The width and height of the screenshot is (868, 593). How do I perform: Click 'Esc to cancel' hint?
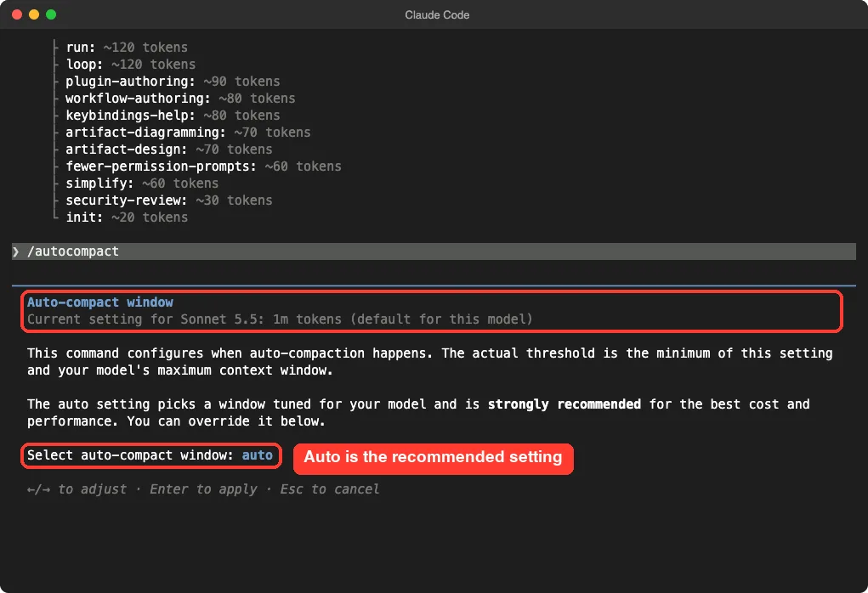click(x=330, y=489)
